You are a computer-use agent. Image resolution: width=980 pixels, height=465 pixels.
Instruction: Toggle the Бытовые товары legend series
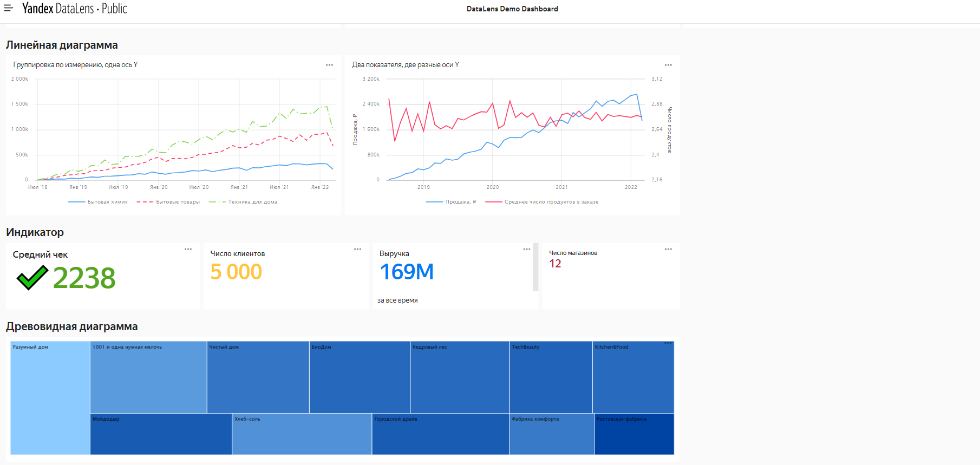pos(168,202)
